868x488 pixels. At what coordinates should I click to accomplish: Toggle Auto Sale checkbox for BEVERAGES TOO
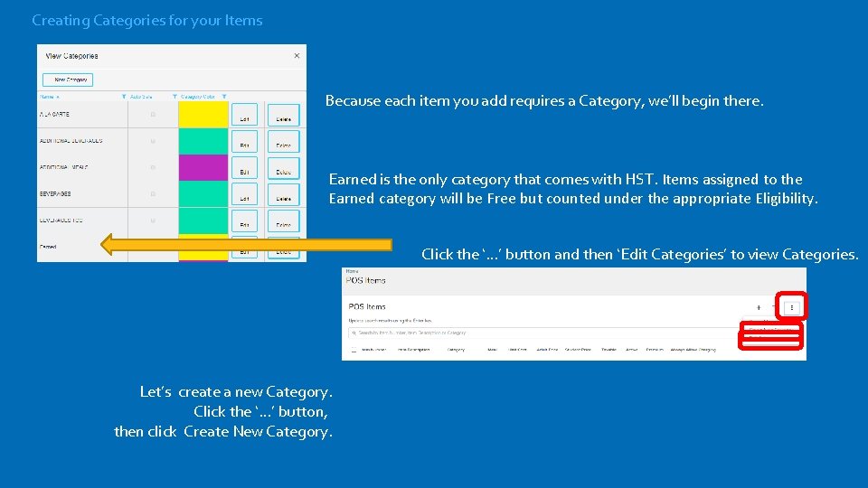[x=153, y=221]
